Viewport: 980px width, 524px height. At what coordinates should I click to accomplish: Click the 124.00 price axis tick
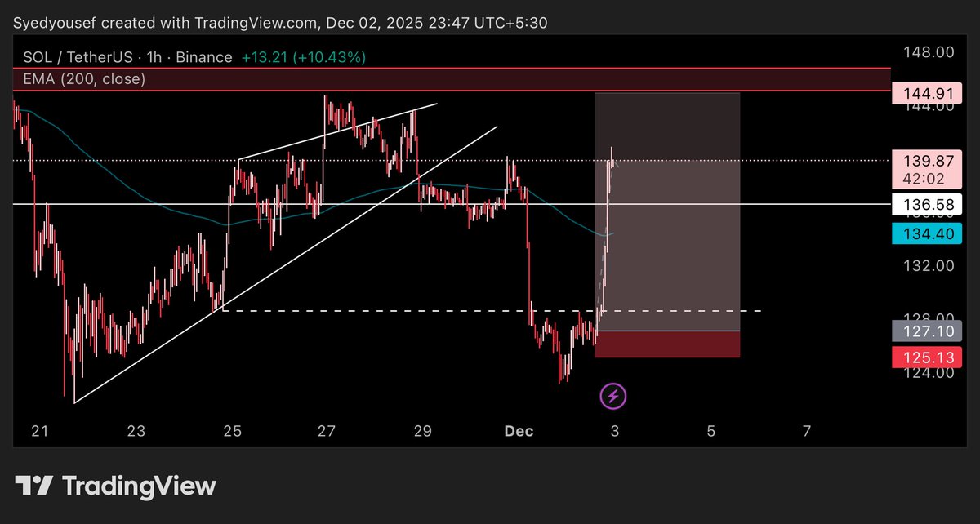click(x=928, y=373)
